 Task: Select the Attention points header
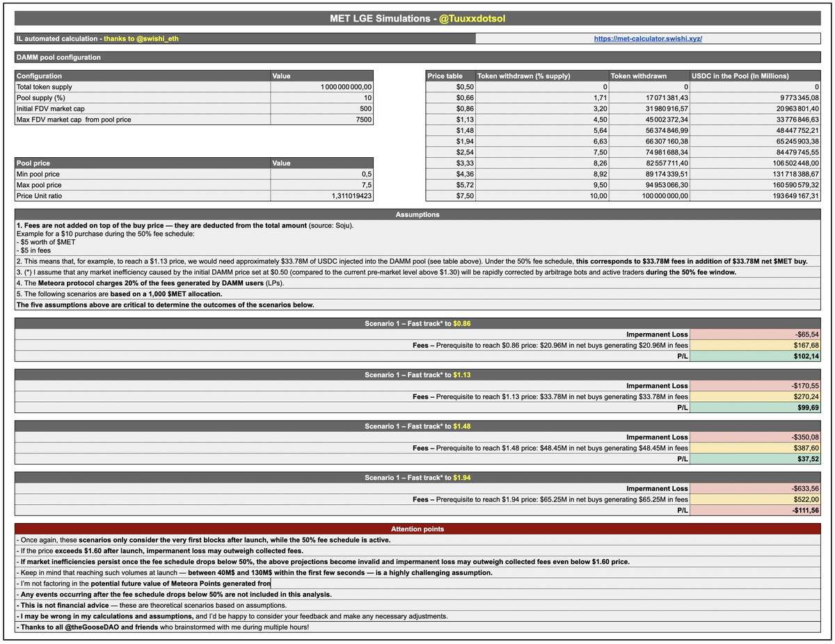click(x=417, y=529)
